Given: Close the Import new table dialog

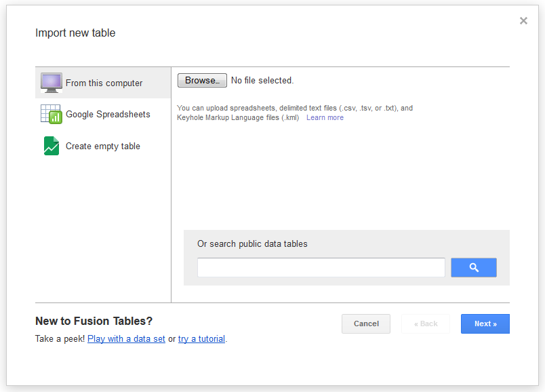Looking at the screenshot, I should [x=523, y=21].
